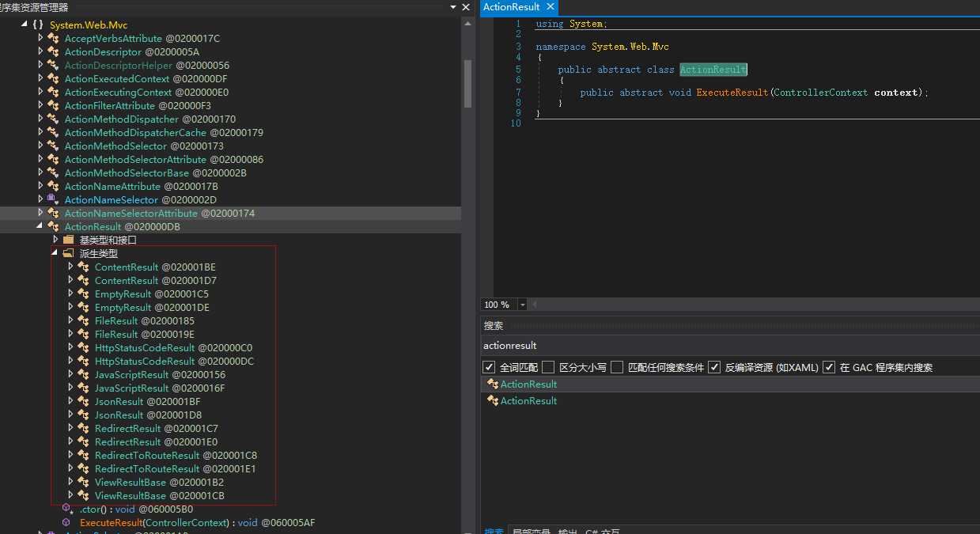Viewport: 980px width, 534px height.
Task: Click the folder icon of 基类型和接口
Action: coord(68,240)
